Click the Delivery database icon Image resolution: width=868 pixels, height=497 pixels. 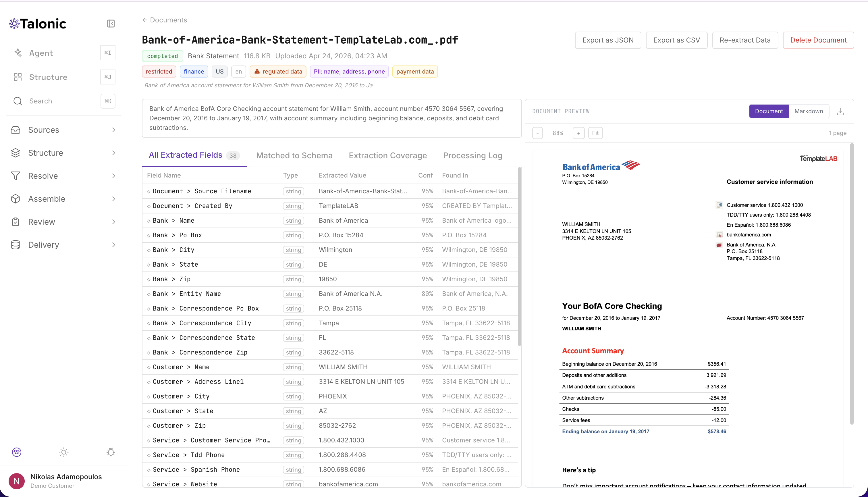15,245
